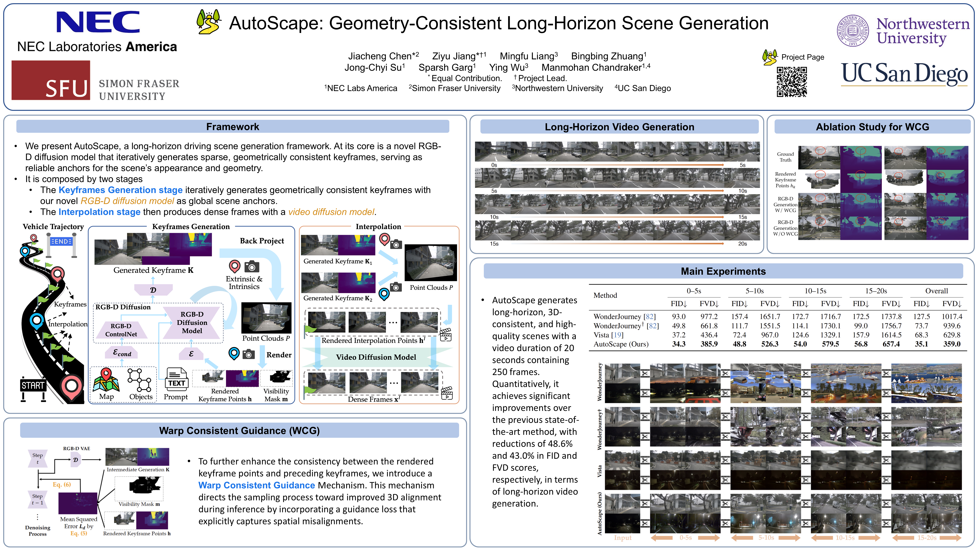Click the NEC logo
This screenshot has height=551, width=980.
98,22
